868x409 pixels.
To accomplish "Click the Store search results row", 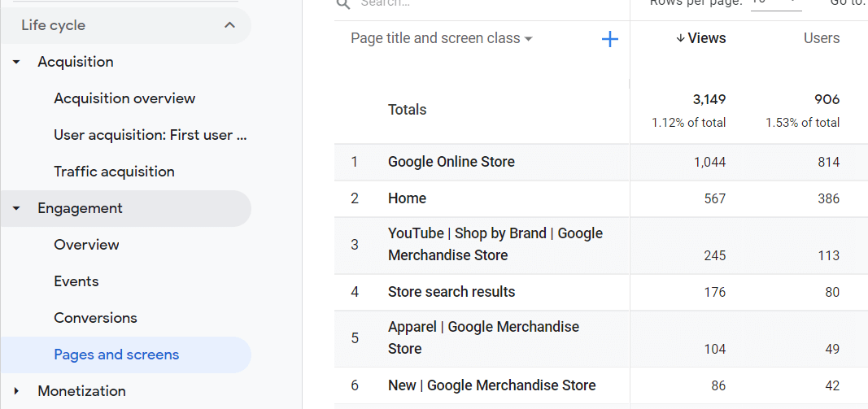I will coord(451,292).
